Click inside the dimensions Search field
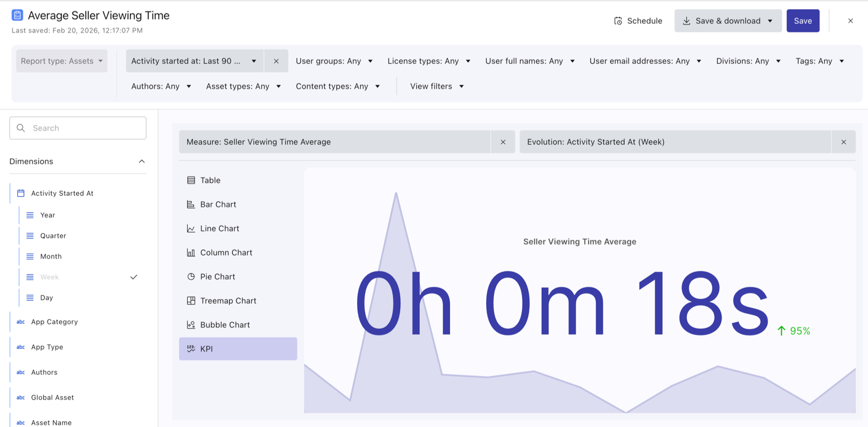868x427 pixels. (78, 127)
